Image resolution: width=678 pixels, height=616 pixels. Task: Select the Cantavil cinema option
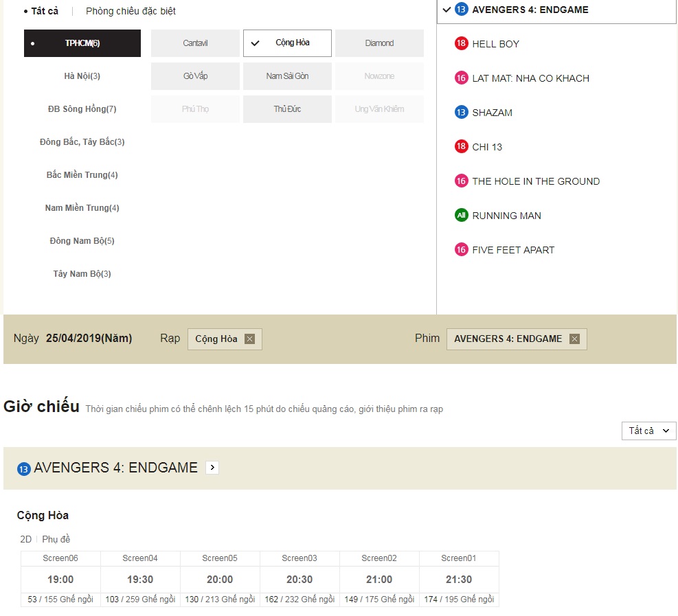click(x=195, y=43)
